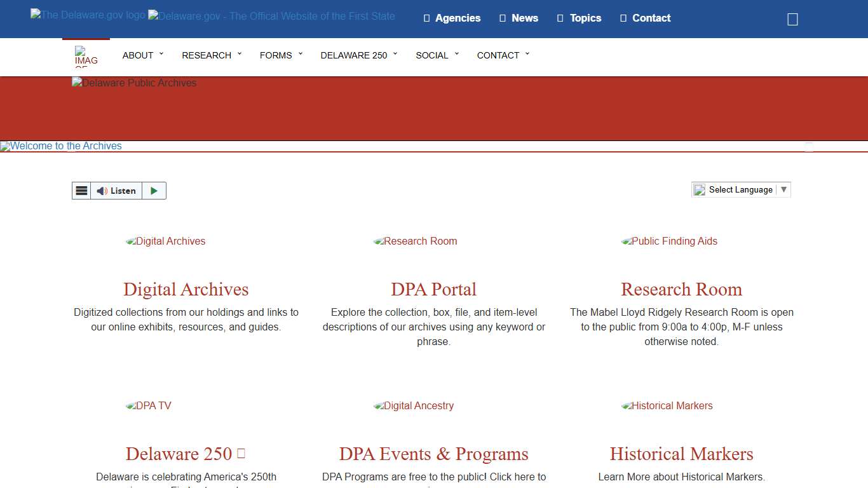The height and width of the screenshot is (488, 868).
Task: Click the Delaware.gov logo
Action: pos(87,15)
